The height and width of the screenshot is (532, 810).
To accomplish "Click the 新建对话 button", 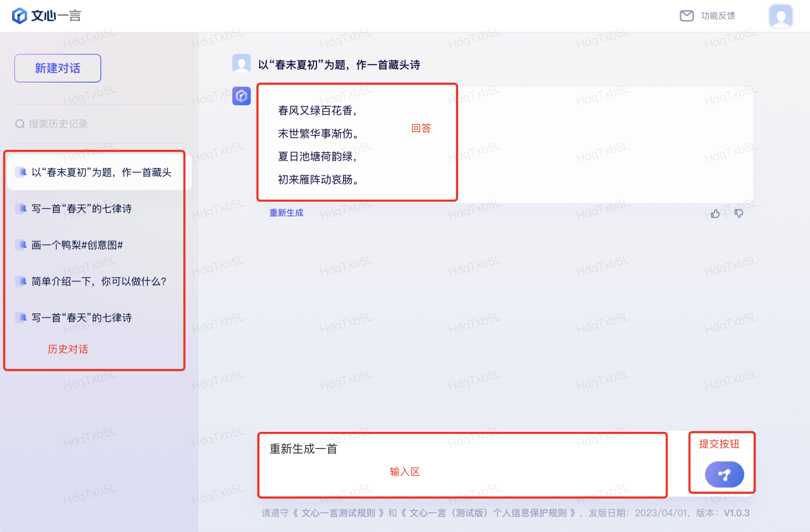I will 58,68.
